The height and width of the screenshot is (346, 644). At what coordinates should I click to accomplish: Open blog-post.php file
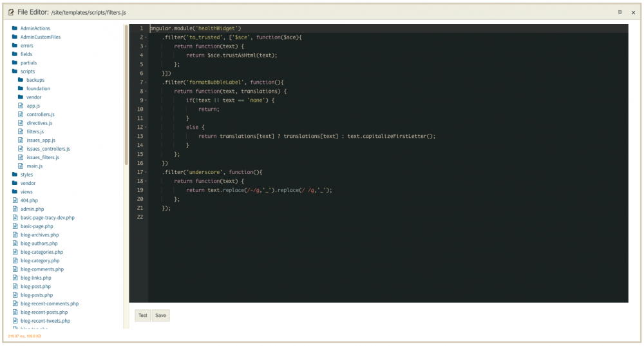pyautogui.click(x=35, y=286)
